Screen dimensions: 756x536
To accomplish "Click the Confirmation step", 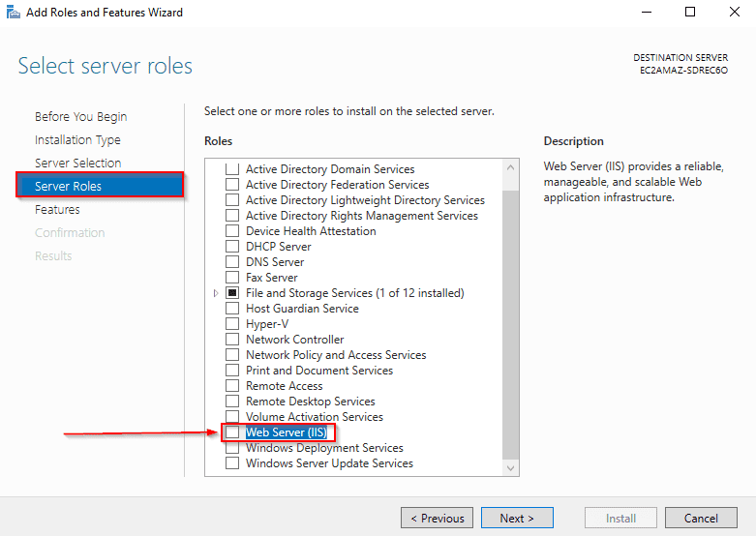I will (x=70, y=233).
